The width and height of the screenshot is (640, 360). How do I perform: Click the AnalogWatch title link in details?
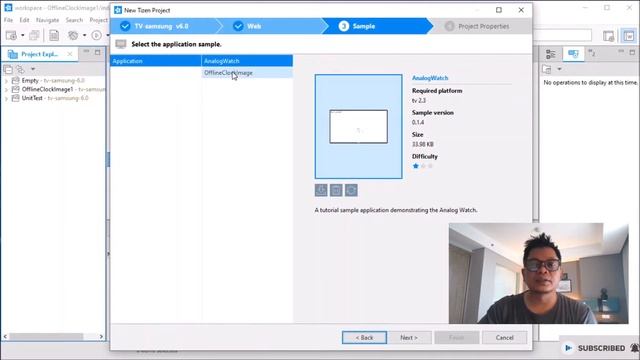point(430,78)
